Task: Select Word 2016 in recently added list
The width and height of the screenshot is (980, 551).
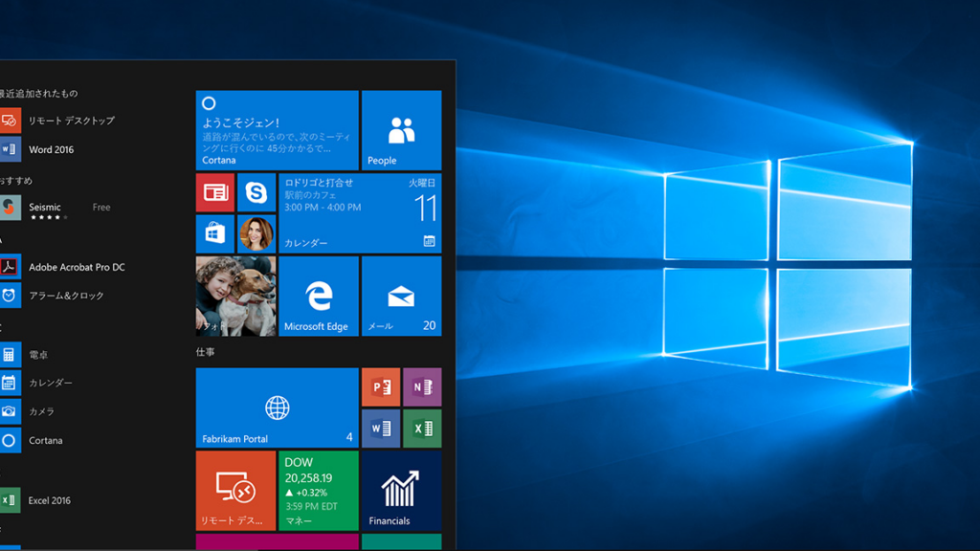Action: tap(51, 149)
